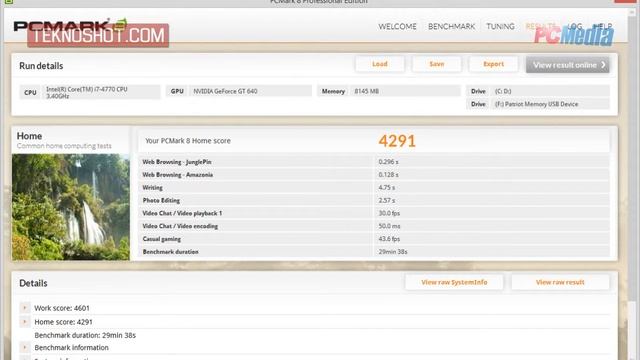Open the WELCOME tab
This screenshot has height=360, width=640.
tap(397, 27)
